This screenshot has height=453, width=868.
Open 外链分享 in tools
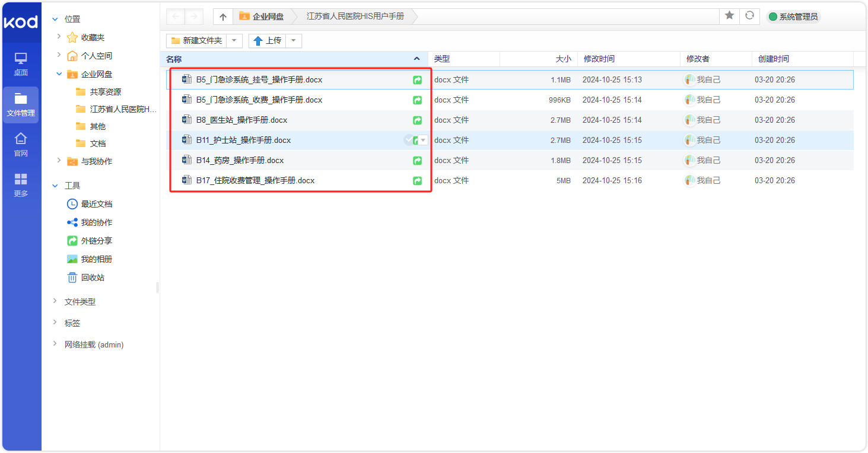(90, 241)
